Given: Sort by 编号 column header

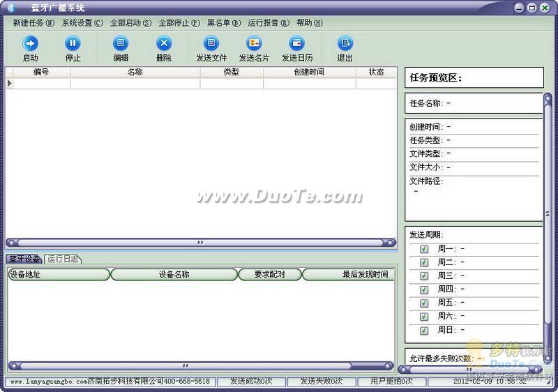Looking at the screenshot, I should pos(42,73).
